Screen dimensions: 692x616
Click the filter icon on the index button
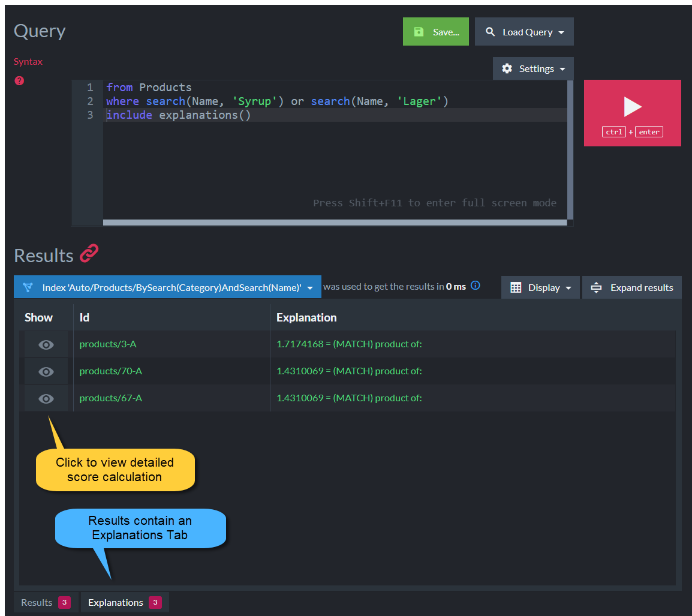pyautogui.click(x=28, y=287)
